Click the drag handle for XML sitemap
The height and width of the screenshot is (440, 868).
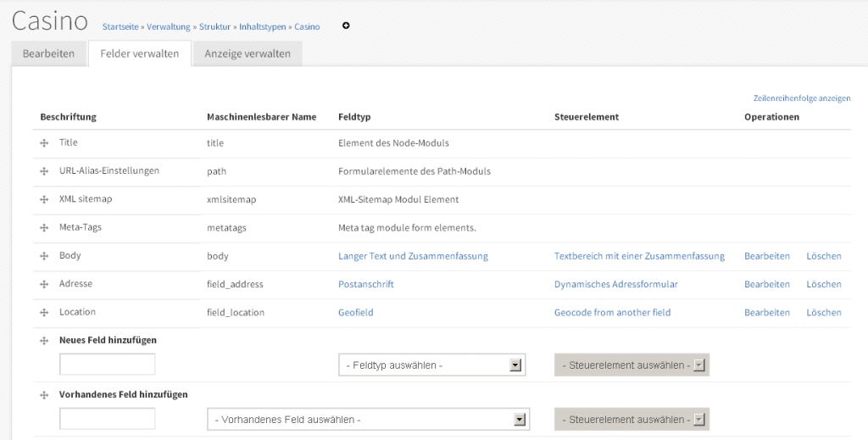coord(44,199)
